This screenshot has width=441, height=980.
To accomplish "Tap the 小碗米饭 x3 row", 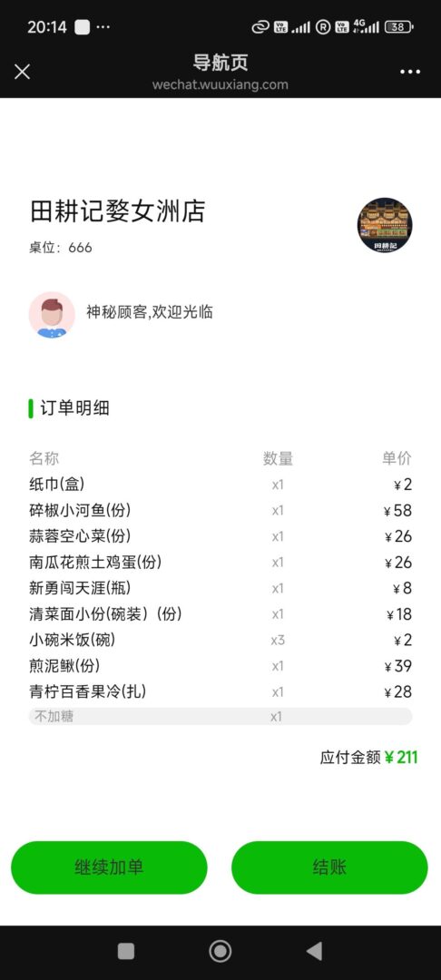I will coord(220,640).
